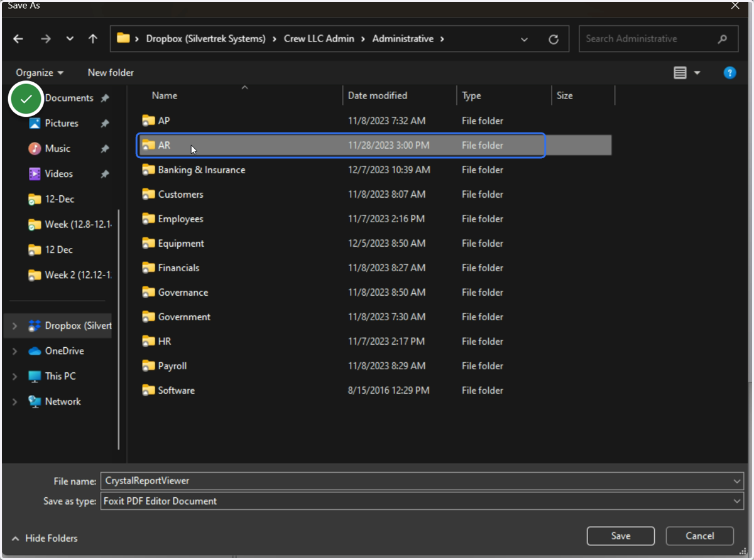Open the 12-Dec sidebar folder
This screenshot has width=754, height=560.
click(59, 199)
